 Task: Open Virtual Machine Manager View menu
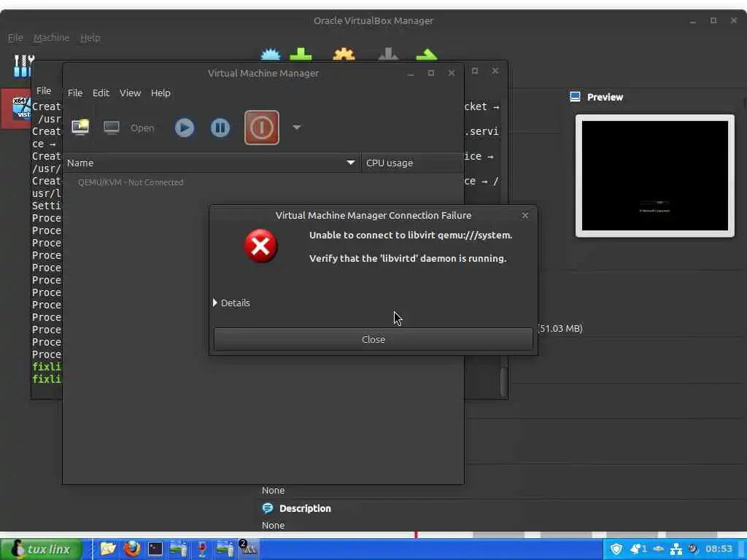tap(130, 93)
